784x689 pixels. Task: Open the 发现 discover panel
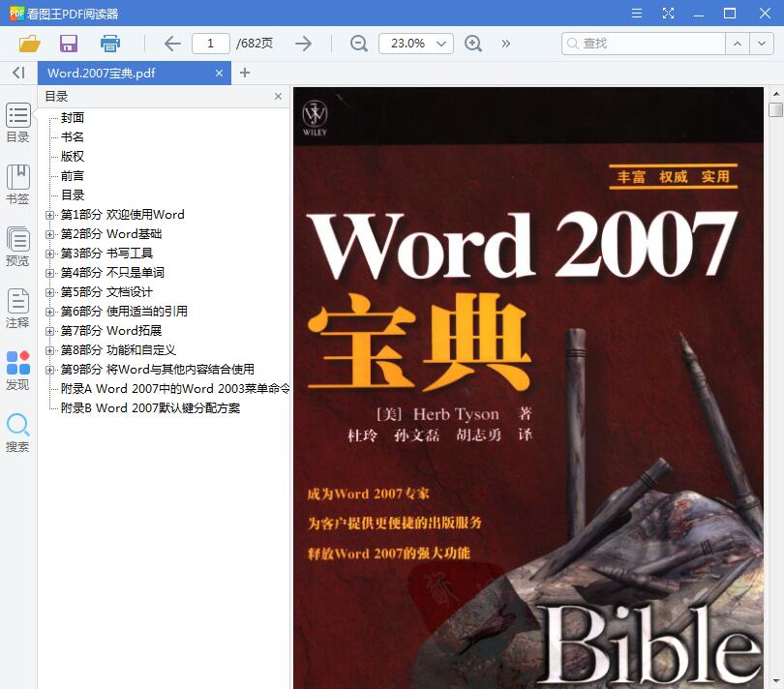(18, 371)
